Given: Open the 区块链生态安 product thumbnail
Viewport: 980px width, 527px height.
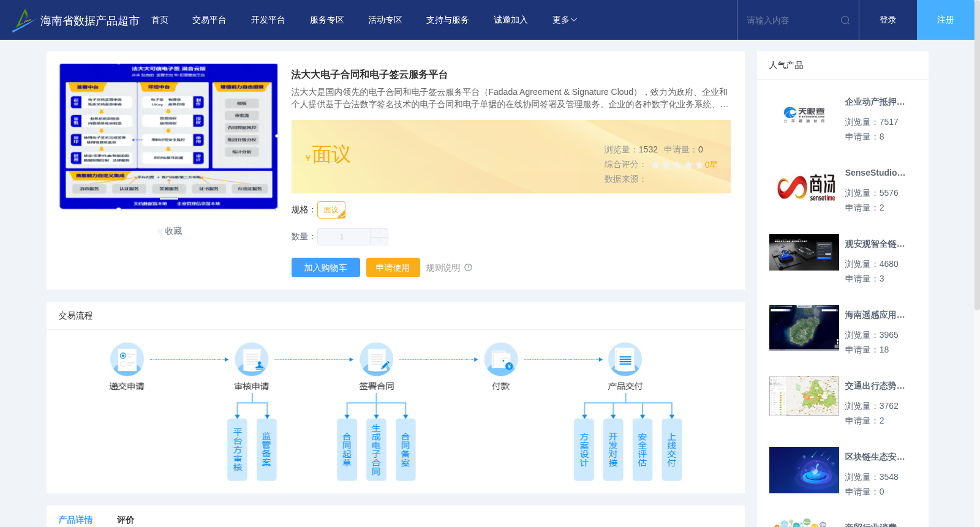Looking at the screenshot, I should pos(804,470).
